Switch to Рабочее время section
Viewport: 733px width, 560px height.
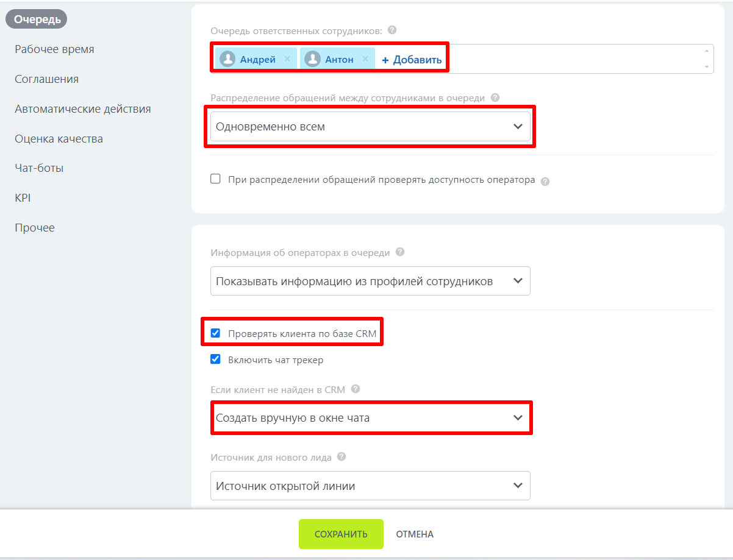point(54,49)
